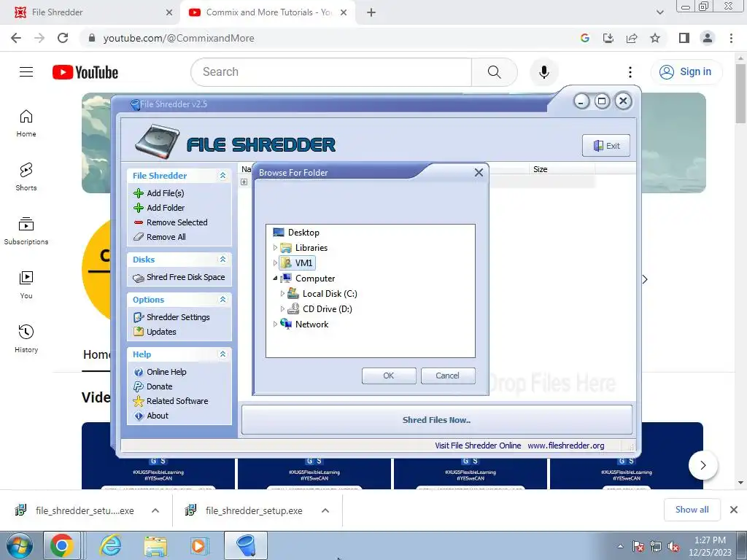This screenshot has height=560, width=747.
Task: Click the YouTube logo
Action: tap(85, 72)
